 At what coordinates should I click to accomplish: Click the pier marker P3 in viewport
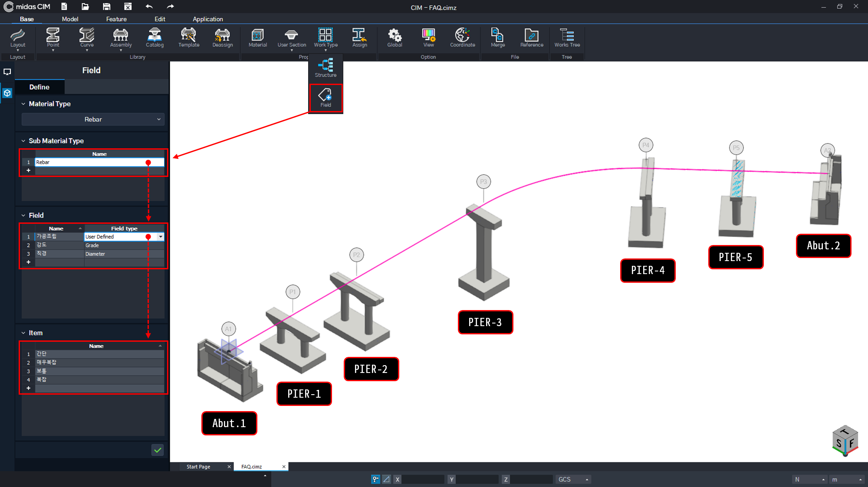tap(483, 182)
